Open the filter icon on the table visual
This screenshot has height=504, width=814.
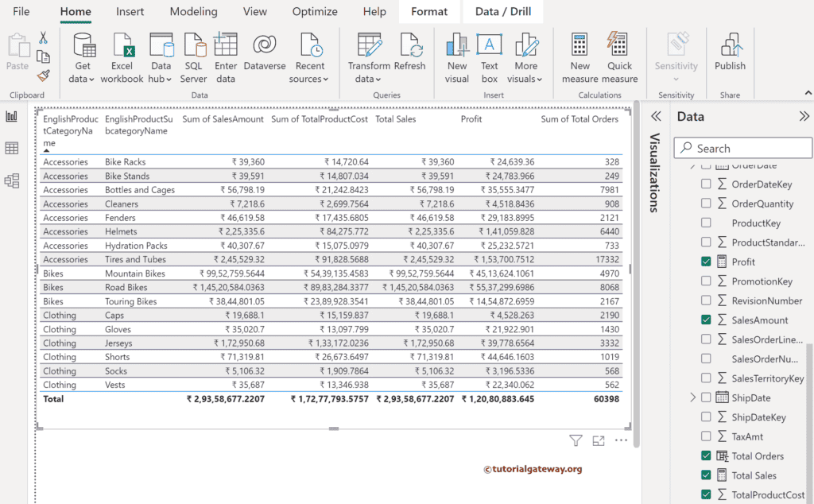pyautogui.click(x=576, y=440)
